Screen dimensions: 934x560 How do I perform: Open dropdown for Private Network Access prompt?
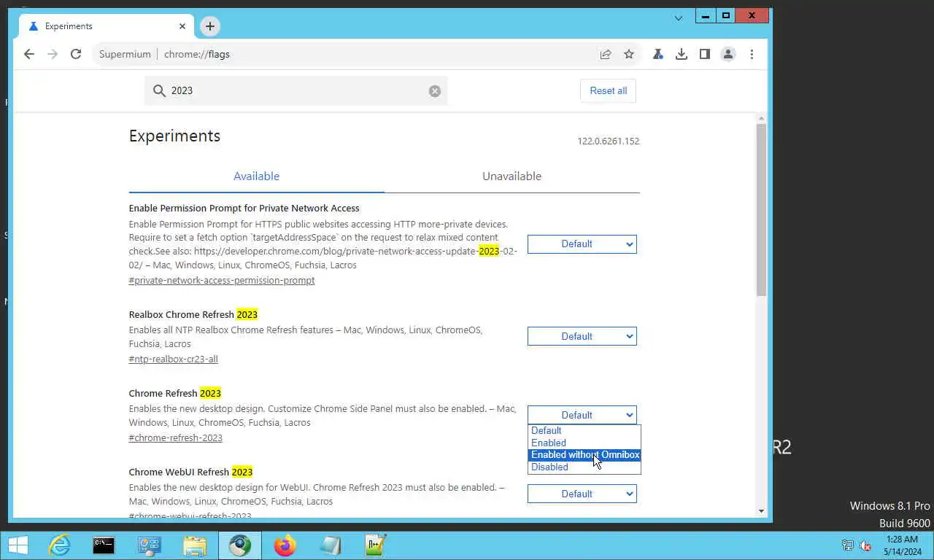[582, 244]
